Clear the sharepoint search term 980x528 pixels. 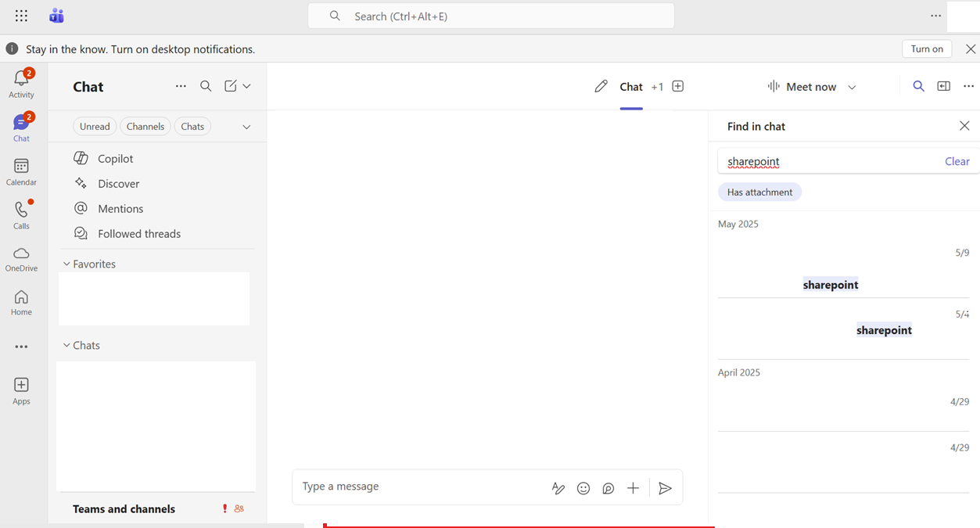(x=957, y=161)
